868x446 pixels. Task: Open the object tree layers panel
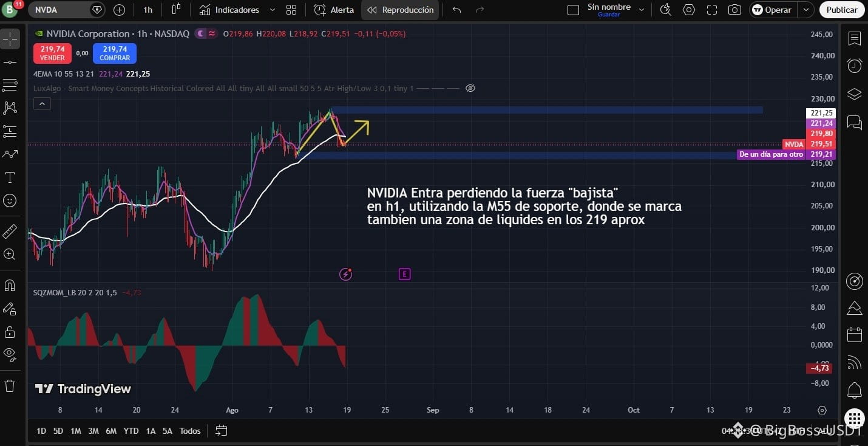tap(855, 94)
